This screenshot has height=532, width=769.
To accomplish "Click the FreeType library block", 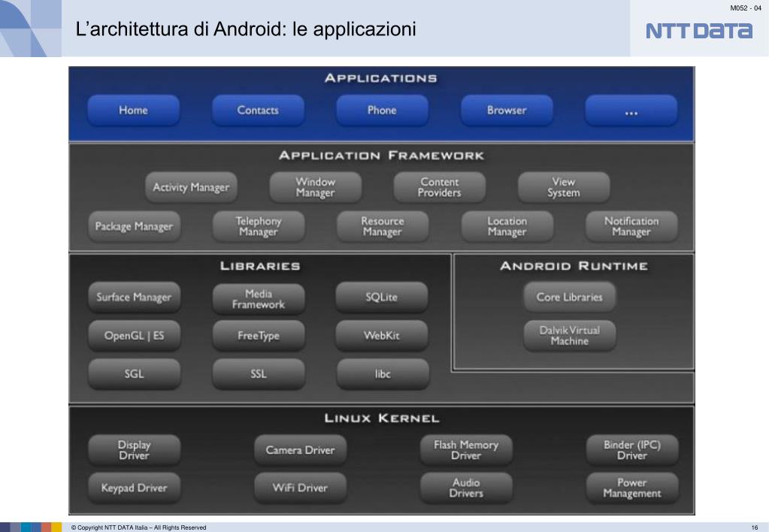I will point(259,336).
